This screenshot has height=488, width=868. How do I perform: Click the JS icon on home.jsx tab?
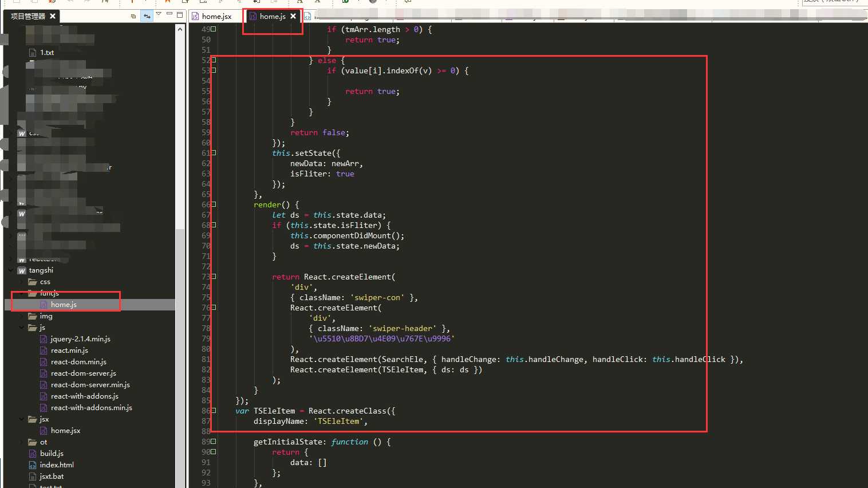click(x=195, y=16)
